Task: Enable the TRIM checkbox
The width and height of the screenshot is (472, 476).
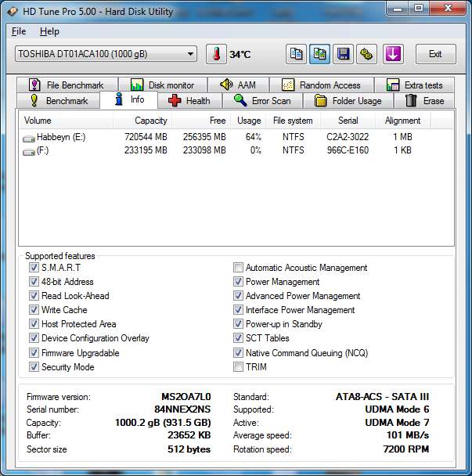Action: (238, 366)
